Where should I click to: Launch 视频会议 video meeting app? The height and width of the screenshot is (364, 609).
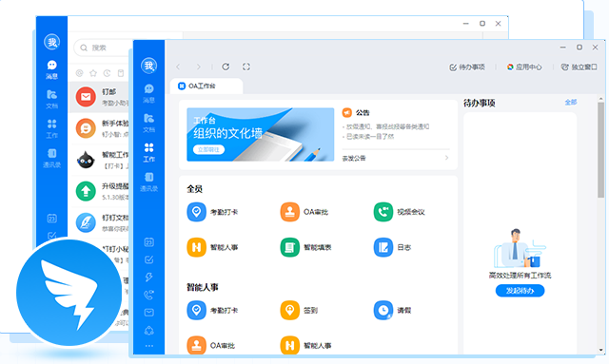coord(399,212)
